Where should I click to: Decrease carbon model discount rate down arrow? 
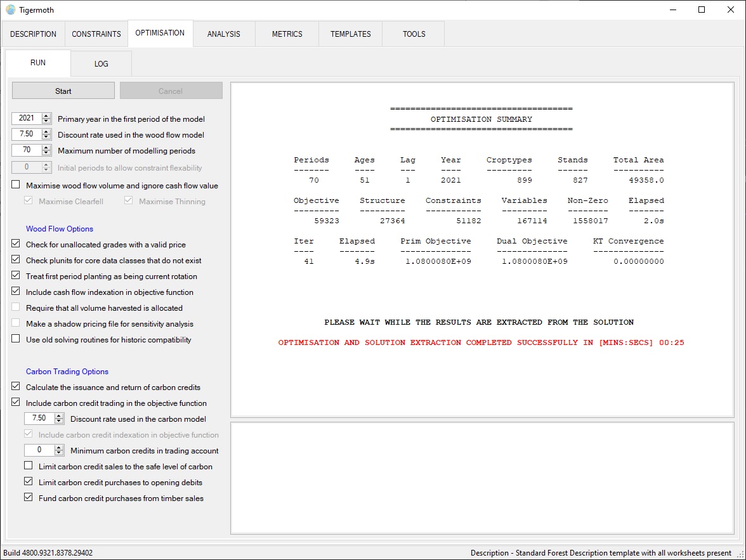(59, 421)
